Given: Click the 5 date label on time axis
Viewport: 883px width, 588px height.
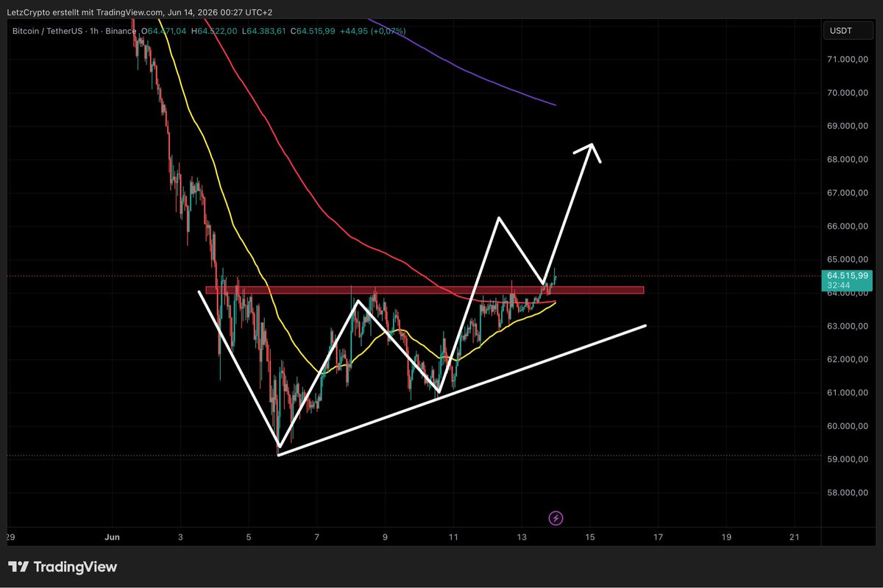Looking at the screenshot, I should (x=249, y=538).
